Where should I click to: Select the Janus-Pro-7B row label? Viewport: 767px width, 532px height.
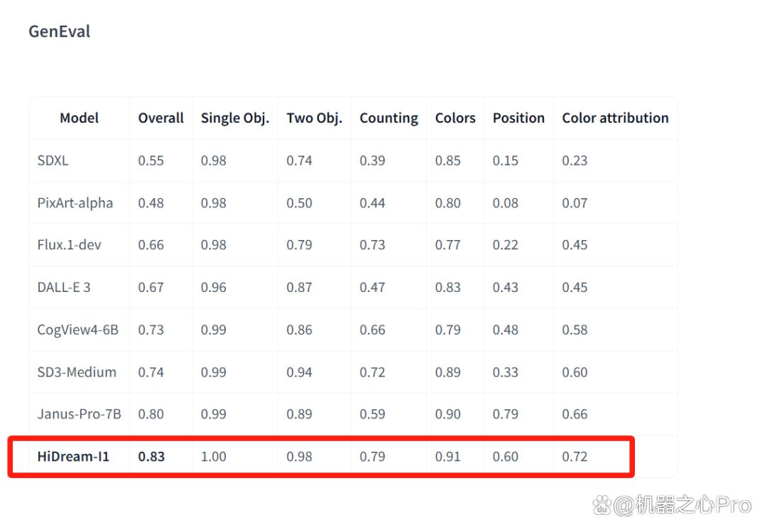point(80,414)
